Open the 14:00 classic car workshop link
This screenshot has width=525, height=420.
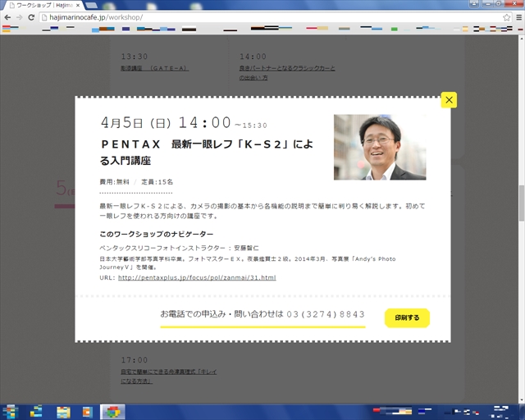coord(287,73)
